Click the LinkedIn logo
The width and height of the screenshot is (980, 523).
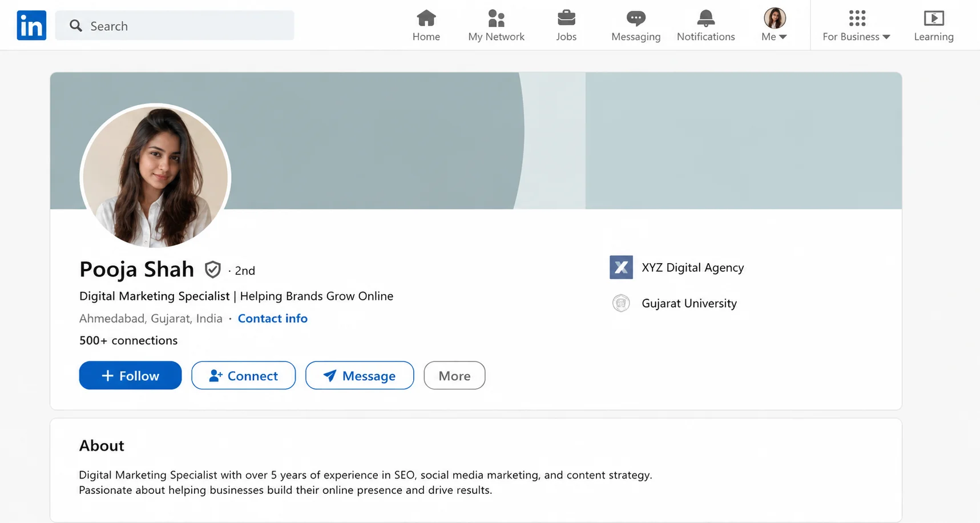click(31, 25)
